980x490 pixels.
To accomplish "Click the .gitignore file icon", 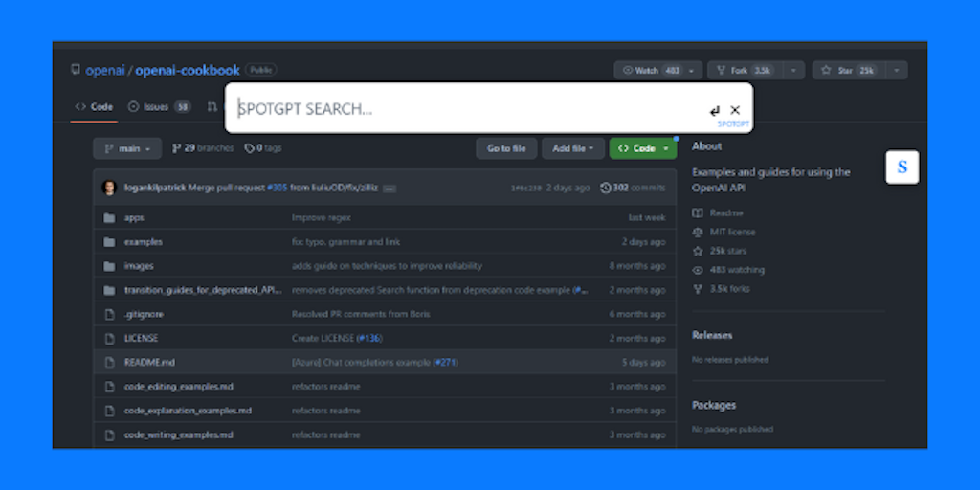I will click(109, 314).
